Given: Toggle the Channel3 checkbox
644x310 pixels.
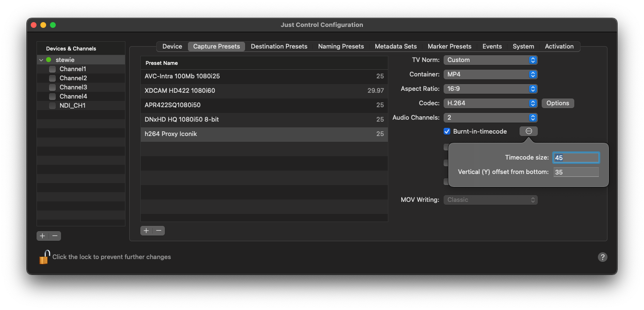Looking at the screenshot, I should pos(52,87).
